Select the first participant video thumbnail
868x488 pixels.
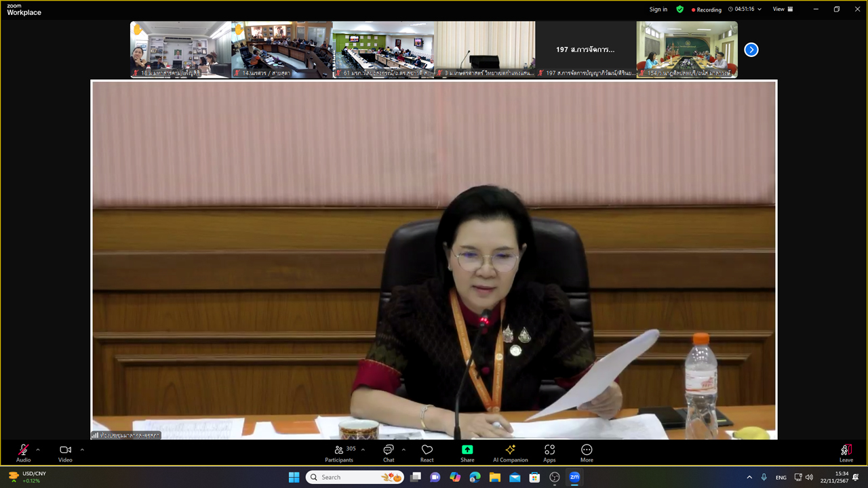tap(180, 49)
